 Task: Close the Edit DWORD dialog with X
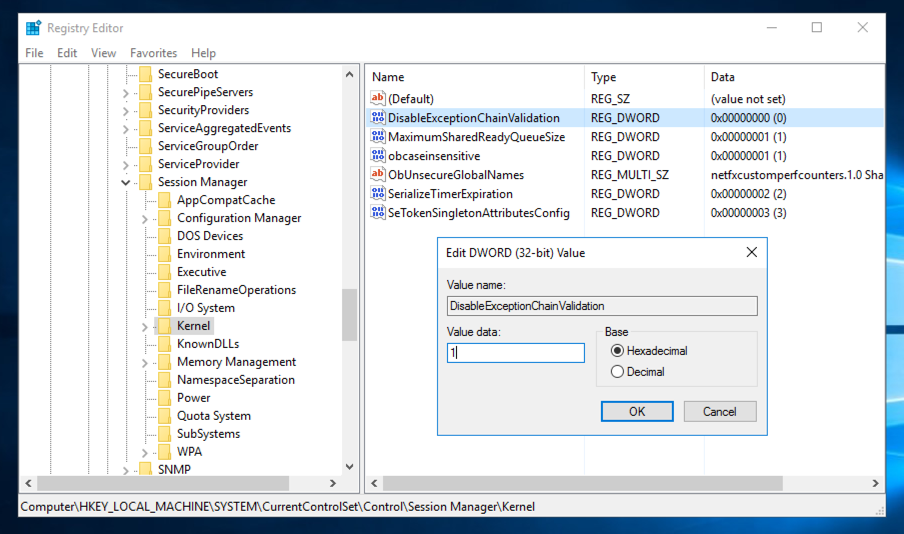pos(752,253)
